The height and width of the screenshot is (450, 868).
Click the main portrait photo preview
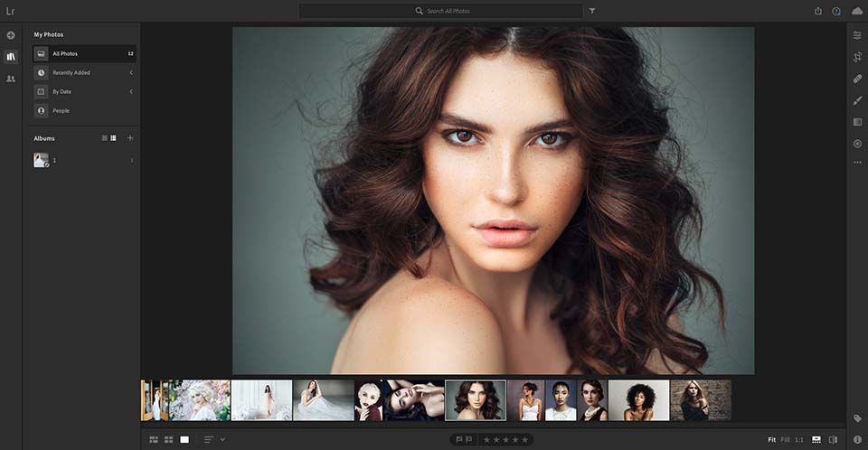tap(494, 201)
